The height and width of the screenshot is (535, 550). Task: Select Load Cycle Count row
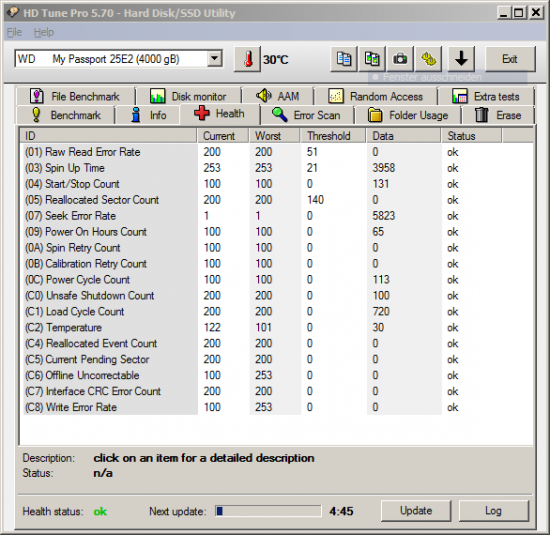pos(277,312)
